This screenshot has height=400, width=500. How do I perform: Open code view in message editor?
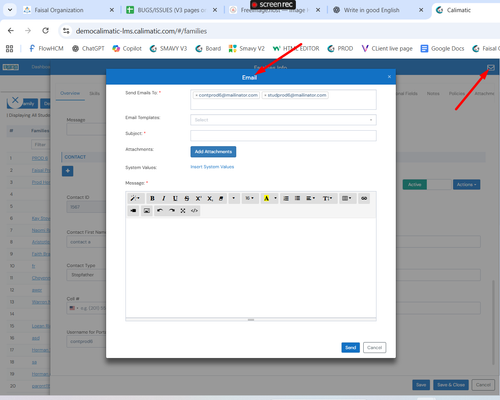pyautogui.click(x=194, y=211)
